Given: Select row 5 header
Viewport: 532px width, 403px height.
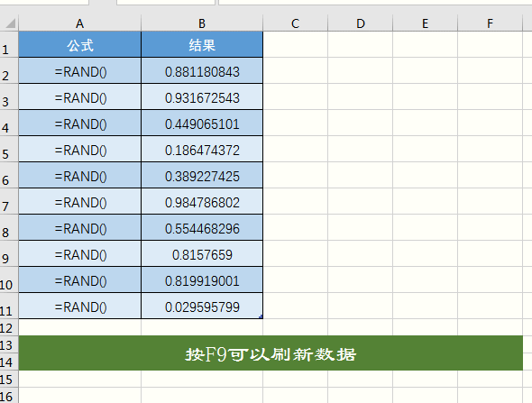Looking at the screenshot, I should [x=9, y=149].
